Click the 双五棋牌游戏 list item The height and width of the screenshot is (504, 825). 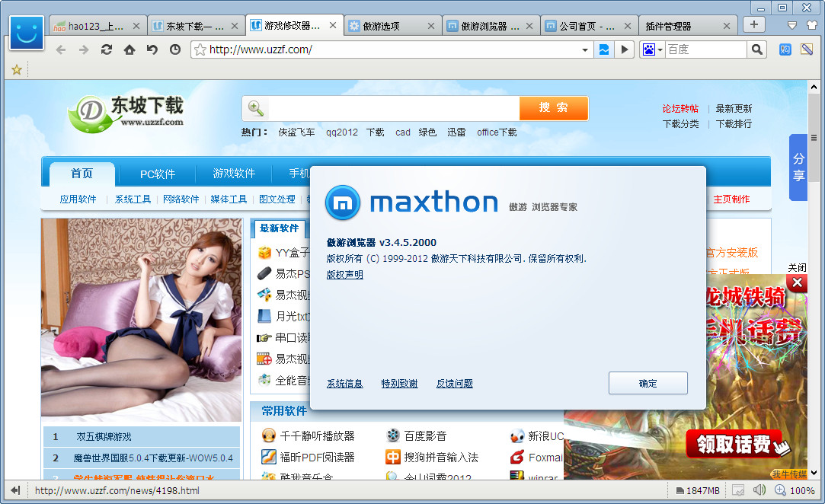point(104,437)
